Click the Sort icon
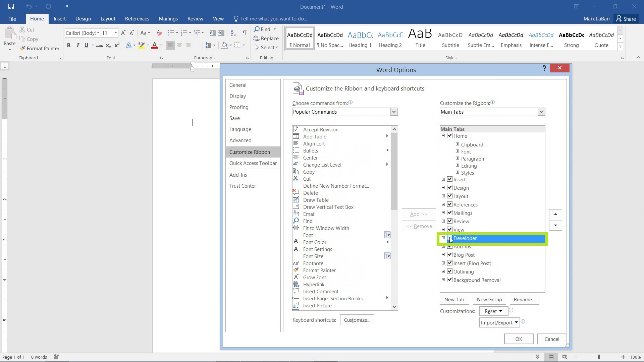The height and width of the screenshot is (362, 644). pos(233,33)
